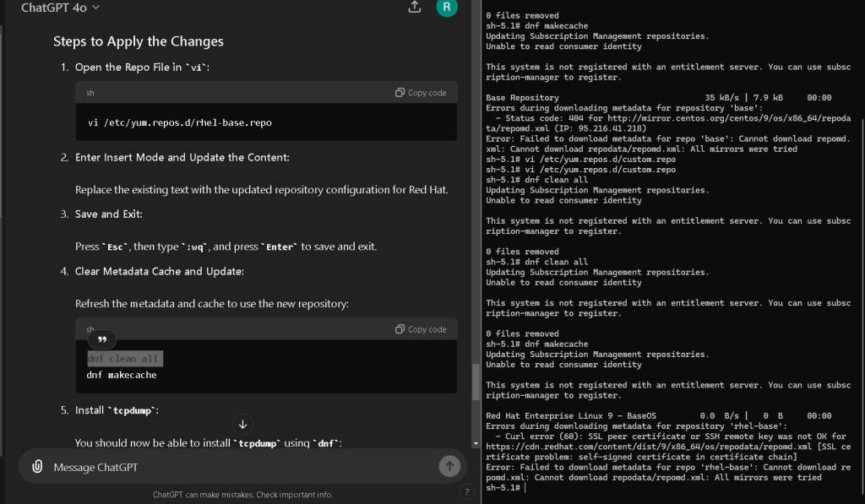
Task: Click the terminal line 'Base Repository' download status
Action: click(x=659, y=98)
